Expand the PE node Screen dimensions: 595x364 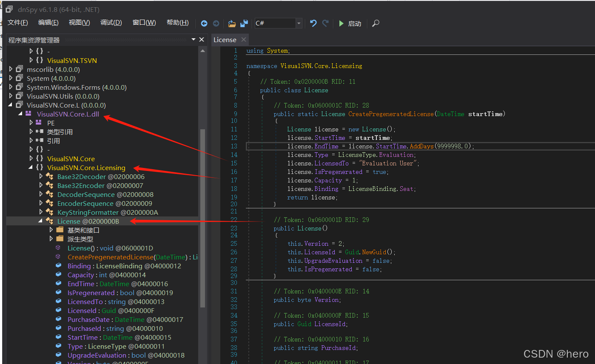(x=31, y=123)
